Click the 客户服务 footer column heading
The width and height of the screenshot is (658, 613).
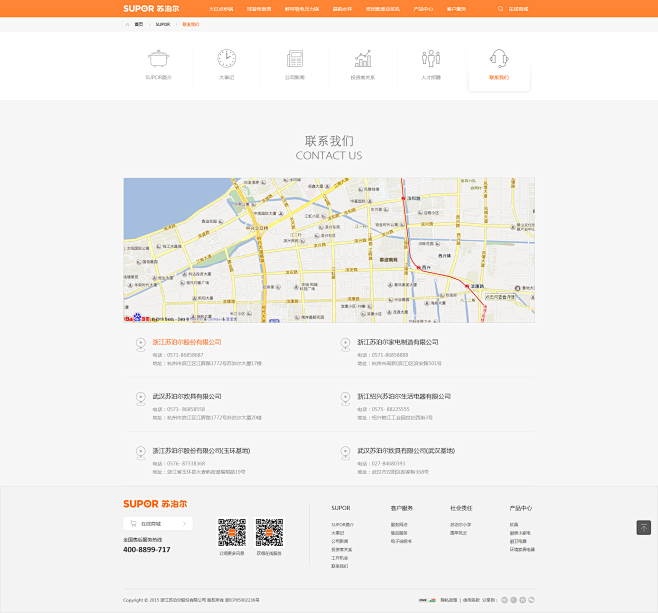[402, 508]
